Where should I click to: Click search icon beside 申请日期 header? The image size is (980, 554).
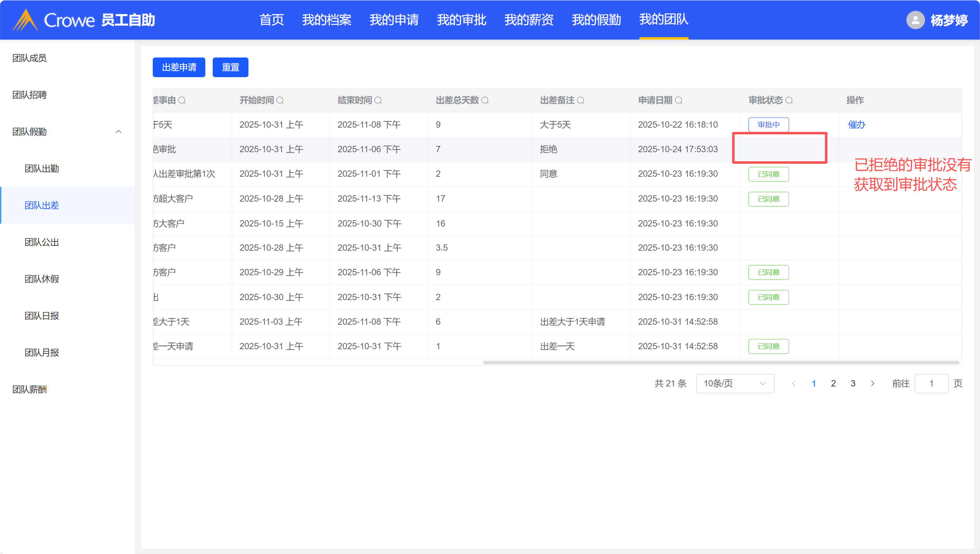click(679, 101)
